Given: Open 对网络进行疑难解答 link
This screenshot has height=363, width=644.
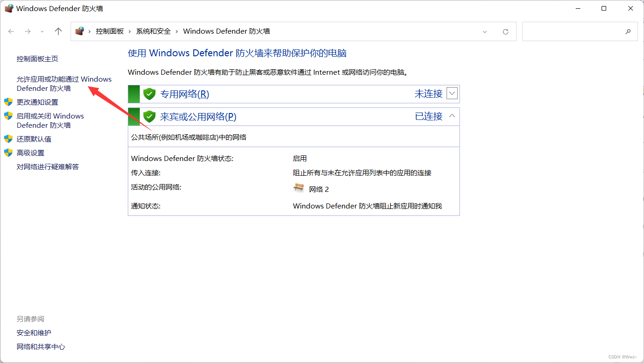Looking at the screenshot, I should (48, 167).
